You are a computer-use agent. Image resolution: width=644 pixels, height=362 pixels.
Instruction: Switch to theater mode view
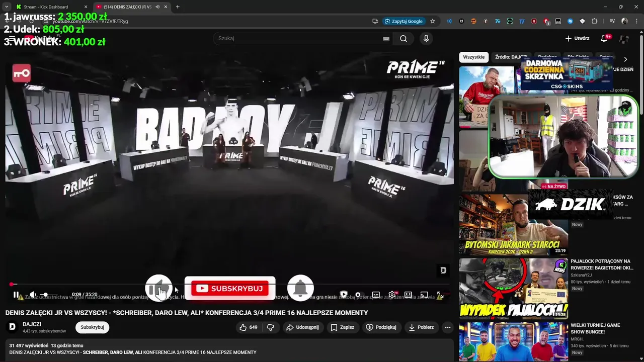coord(408,295)
